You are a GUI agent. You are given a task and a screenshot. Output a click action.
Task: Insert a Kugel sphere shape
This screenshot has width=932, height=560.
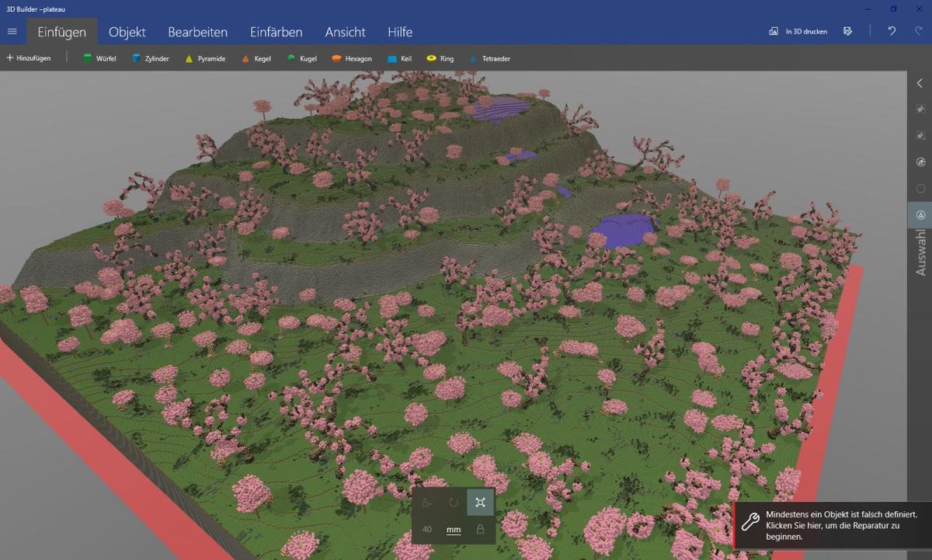(302, 58)
